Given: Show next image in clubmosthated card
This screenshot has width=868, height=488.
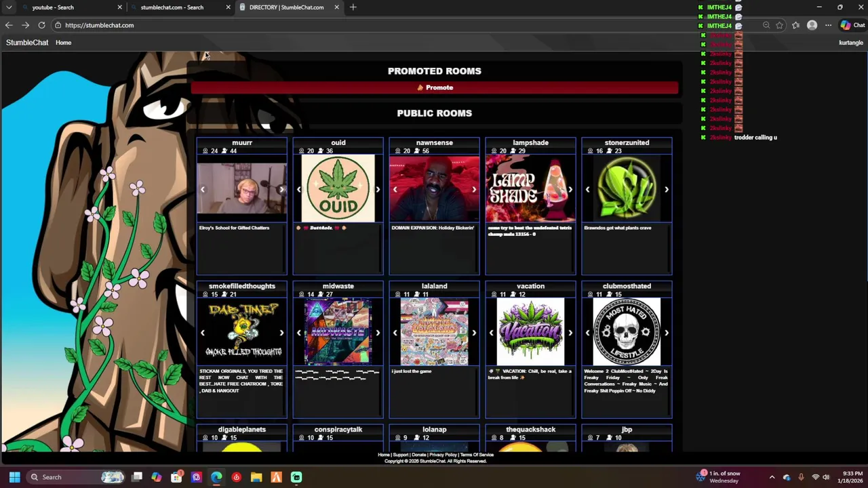Looking at the screenshot, I should pyautogui.click(x=667, y=333).
